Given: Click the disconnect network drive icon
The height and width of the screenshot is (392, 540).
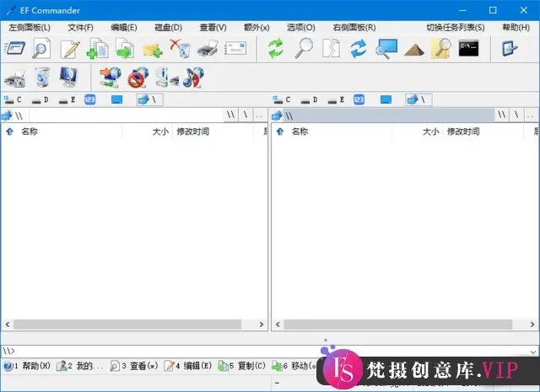Looking at the screenshot, I should (x=138, y=78).
